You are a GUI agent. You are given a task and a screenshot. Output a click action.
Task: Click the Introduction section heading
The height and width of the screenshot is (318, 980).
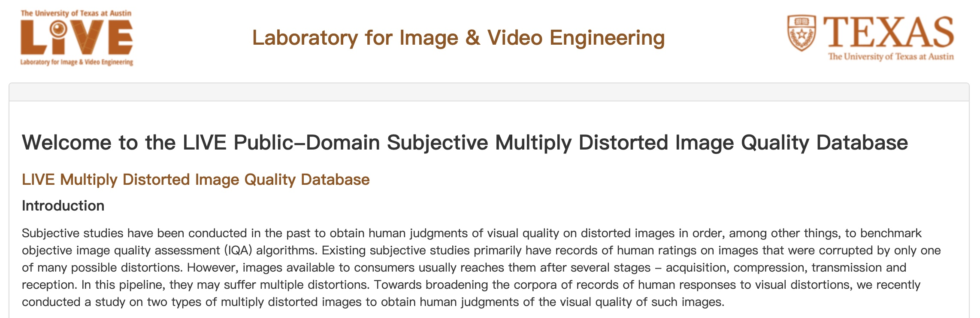tap(63, 206)
